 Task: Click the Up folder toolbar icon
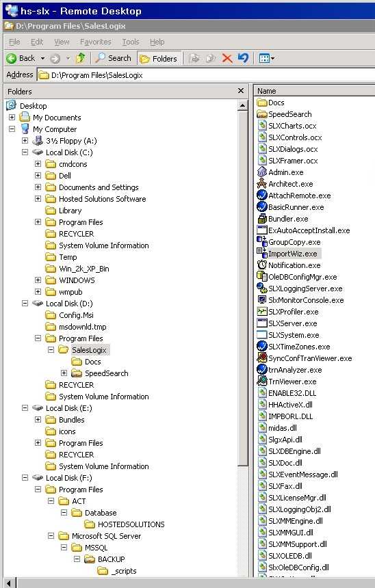coord(80,58)
